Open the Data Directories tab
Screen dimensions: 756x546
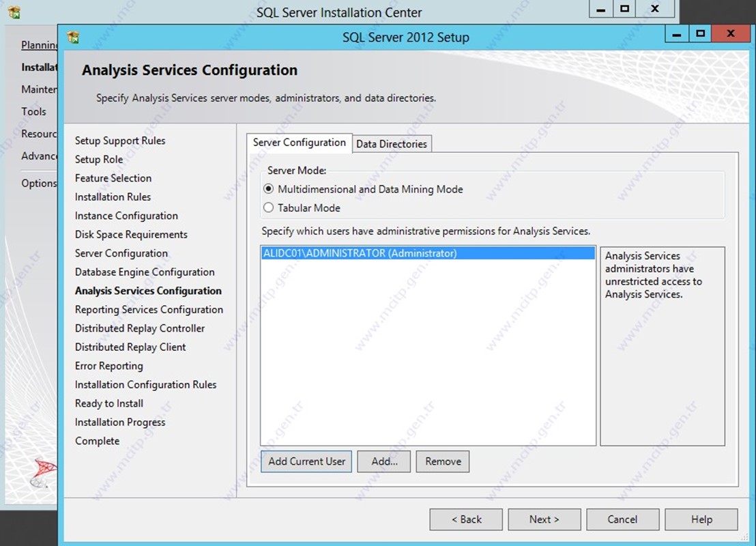pyautogui.click(x=392, y=144)
